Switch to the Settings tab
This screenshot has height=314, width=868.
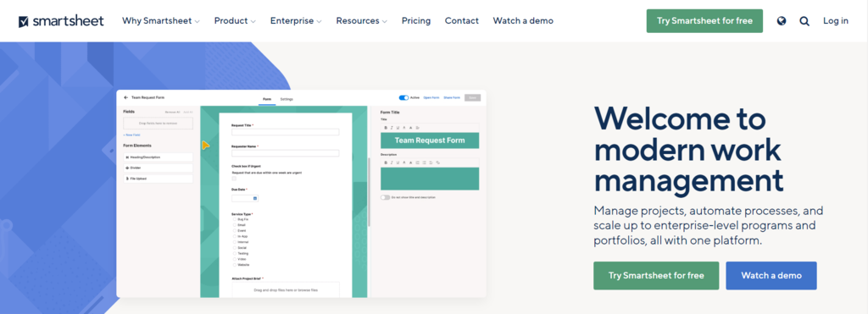point(287,99)
